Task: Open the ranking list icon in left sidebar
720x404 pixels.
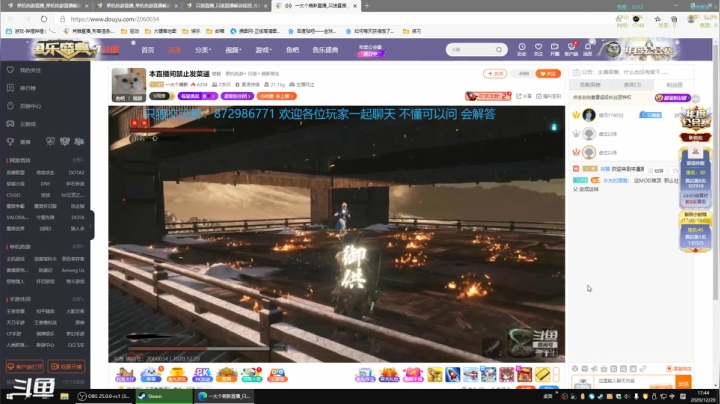Action: 10,88
